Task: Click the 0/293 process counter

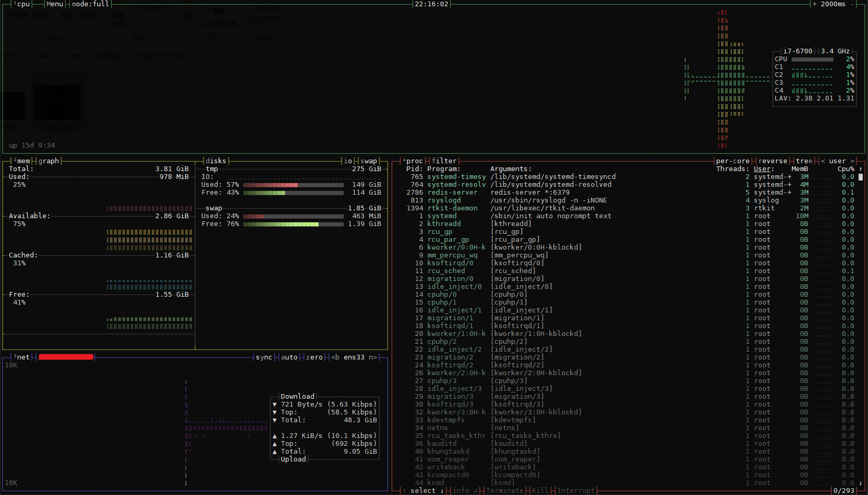Action: pyautogui.click(x=844, y=491)
